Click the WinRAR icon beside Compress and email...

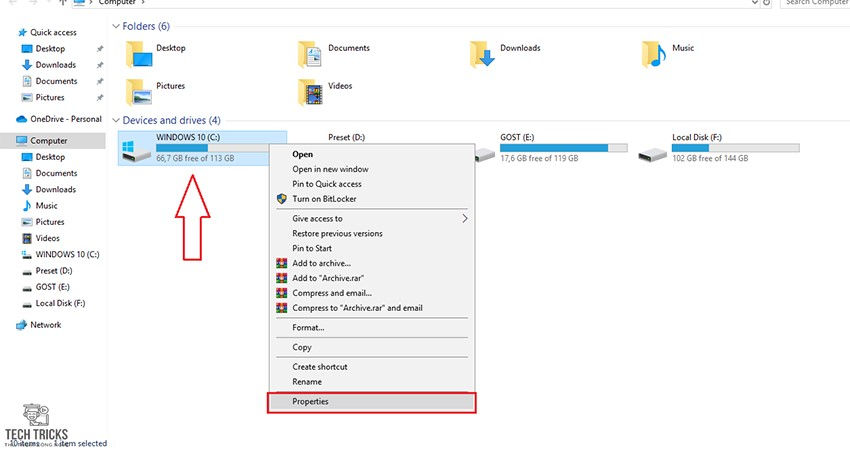(281, 293)
